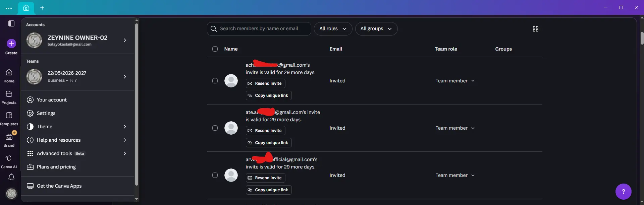Click the Email column header
This screenshot has width=644, height=205.
[336, 49]
